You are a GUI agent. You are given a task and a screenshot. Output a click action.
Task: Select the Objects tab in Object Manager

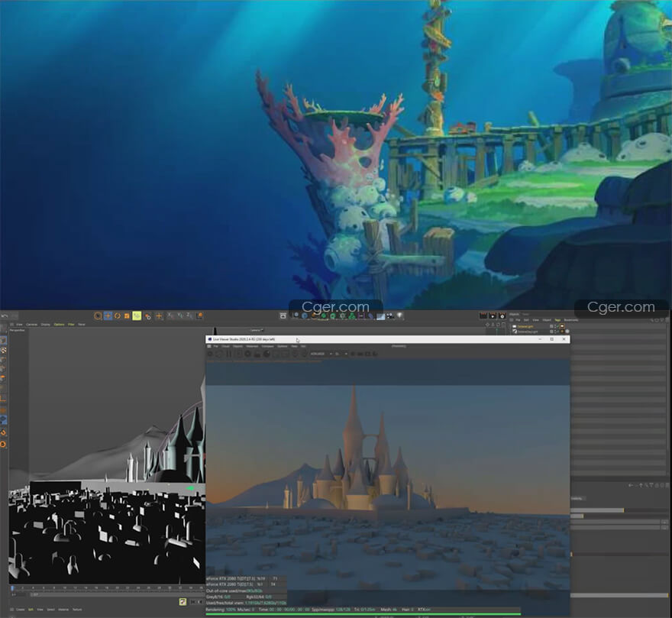(x=514, y=315)
